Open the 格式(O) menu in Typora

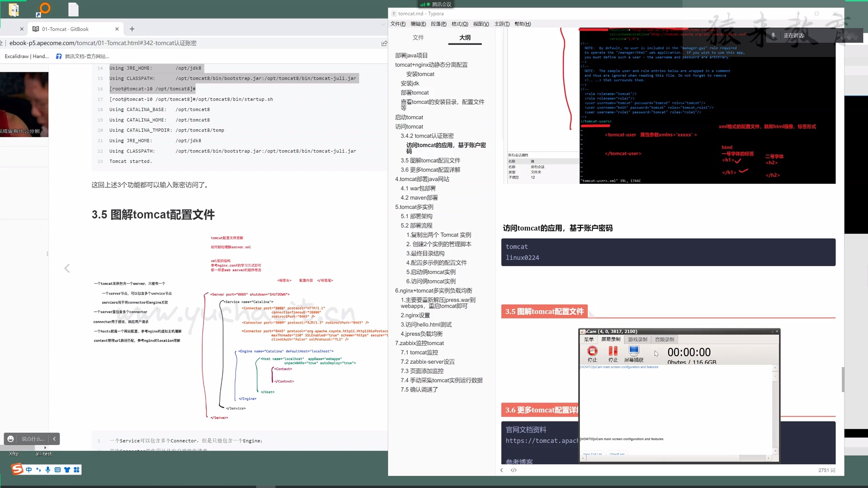pos(459,24)
